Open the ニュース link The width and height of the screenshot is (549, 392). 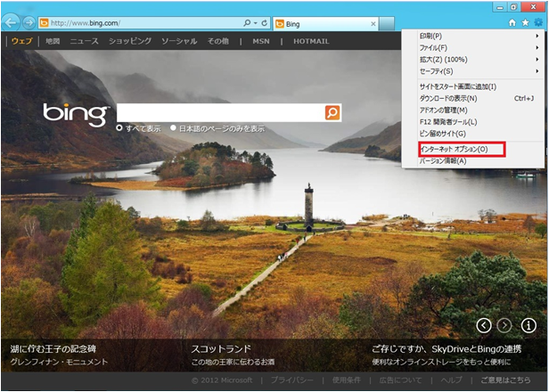(x=84, y=41)
